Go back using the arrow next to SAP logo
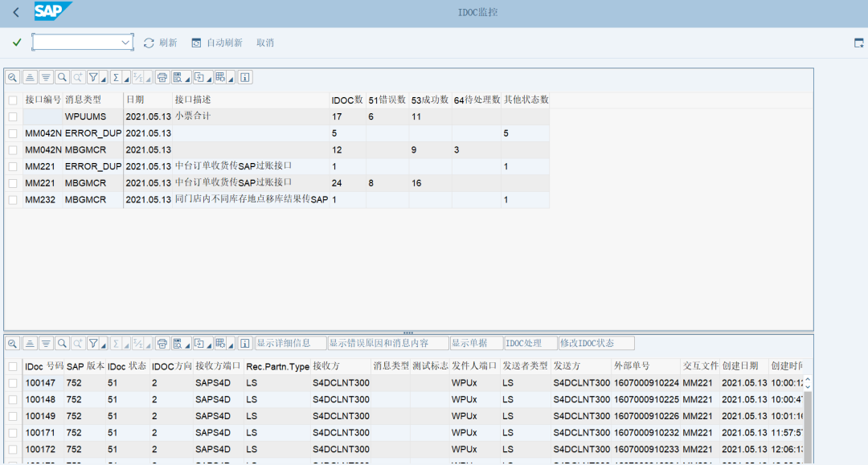The image size is (868, 465). [16, 12]
